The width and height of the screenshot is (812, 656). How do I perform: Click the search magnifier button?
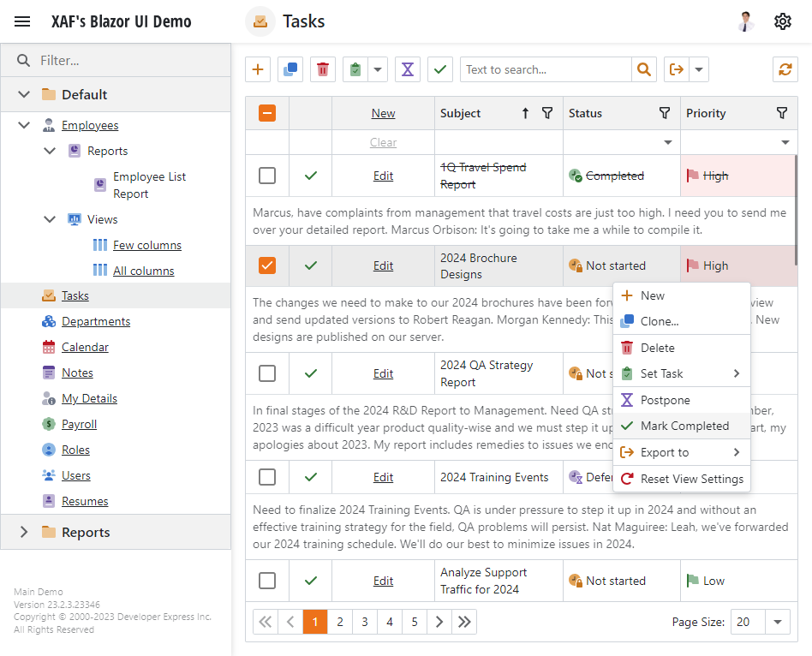click(x=644, y=69)
